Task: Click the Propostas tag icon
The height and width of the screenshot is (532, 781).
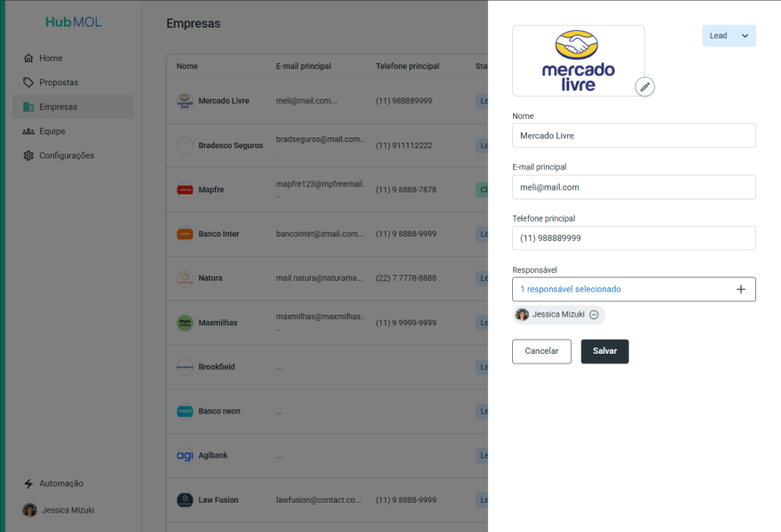Action: coord(28,82)
